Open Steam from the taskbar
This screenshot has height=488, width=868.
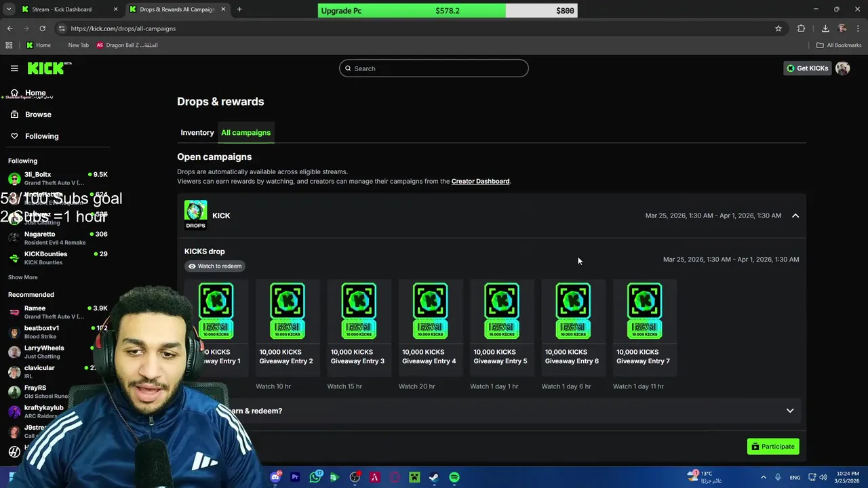434,477
